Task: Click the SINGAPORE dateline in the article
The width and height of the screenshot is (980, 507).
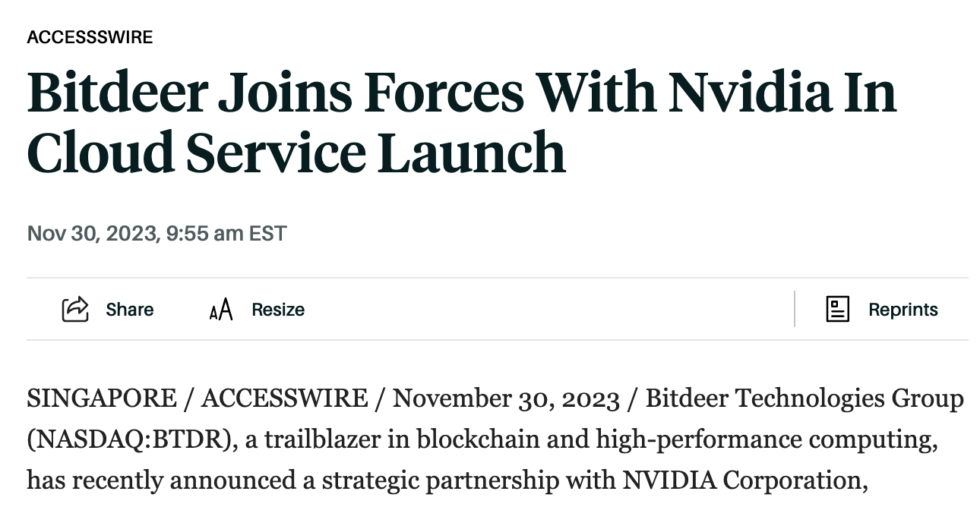Action: point(101,398)
